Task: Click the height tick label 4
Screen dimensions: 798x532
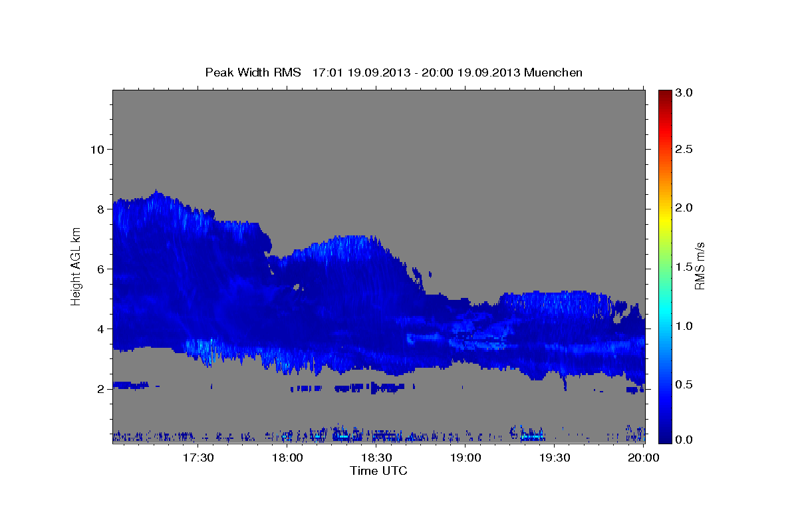Action: 101,329
